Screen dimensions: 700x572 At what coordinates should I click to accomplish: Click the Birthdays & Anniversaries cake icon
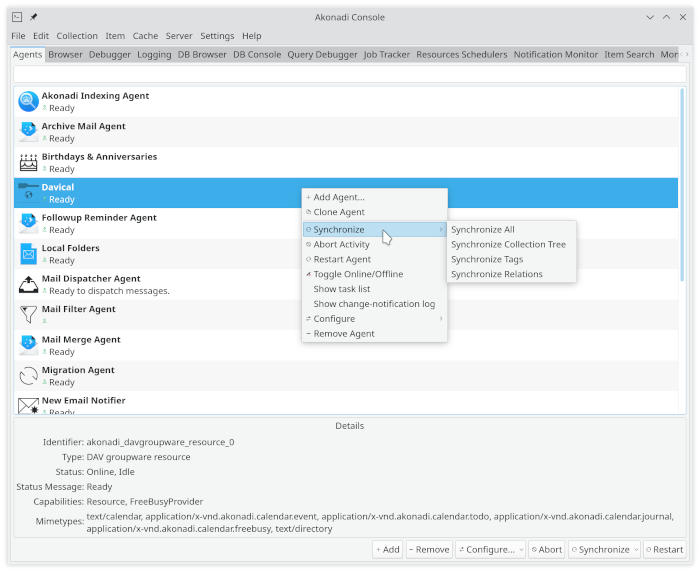pos(28,163)
